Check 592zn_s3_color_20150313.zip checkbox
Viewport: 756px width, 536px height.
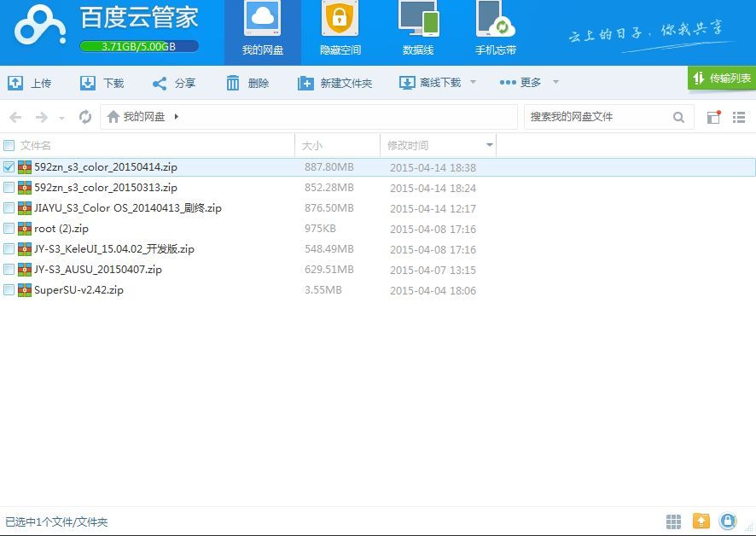[9, 187]
